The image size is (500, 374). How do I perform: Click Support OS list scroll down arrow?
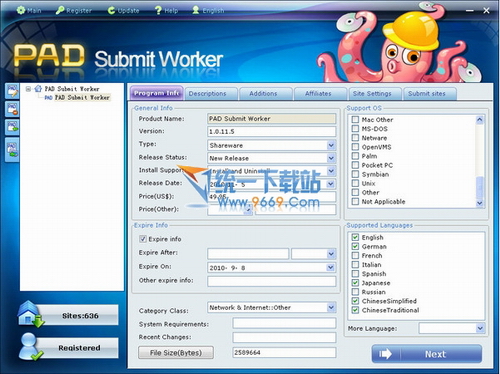480,203
